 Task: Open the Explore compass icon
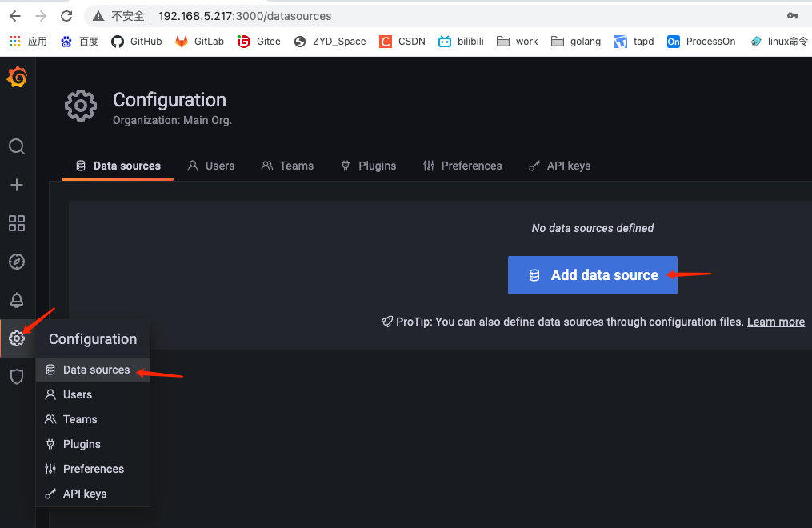coord(17,262)
